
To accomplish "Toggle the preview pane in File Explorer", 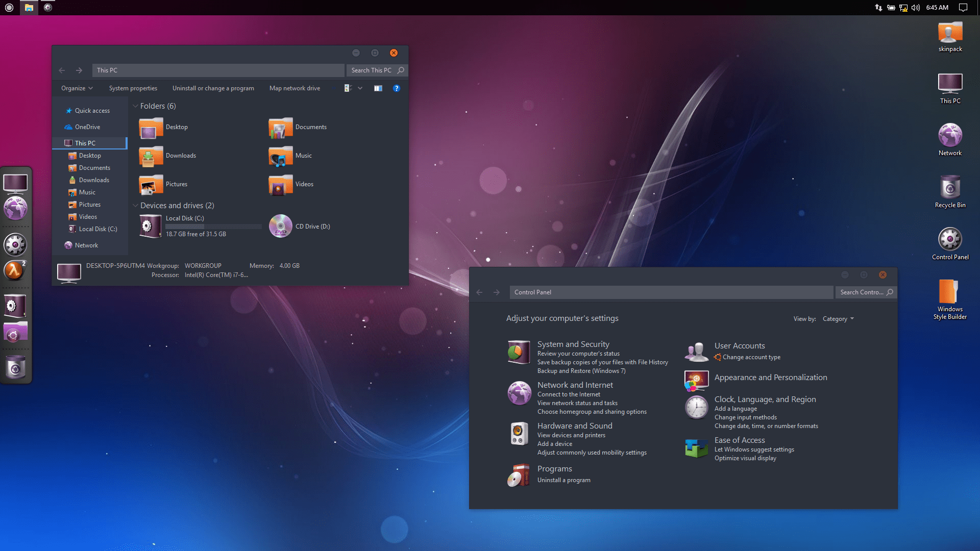I will 378,88.
